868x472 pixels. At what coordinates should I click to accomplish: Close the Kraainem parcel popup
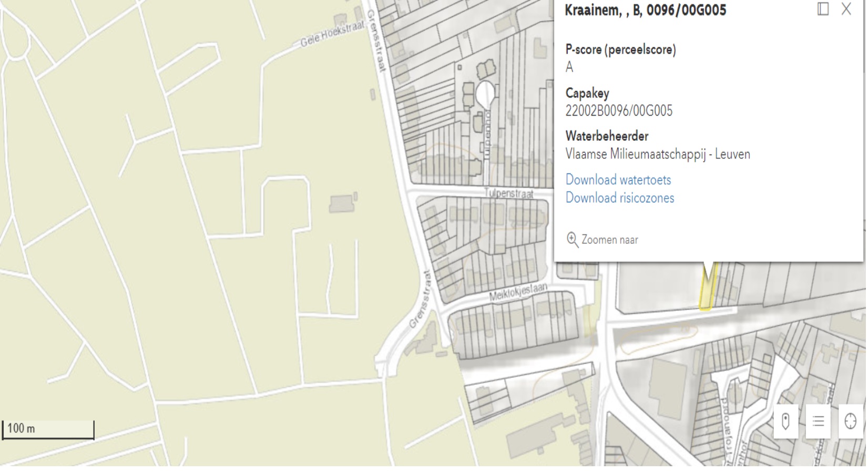pos(846,9)
